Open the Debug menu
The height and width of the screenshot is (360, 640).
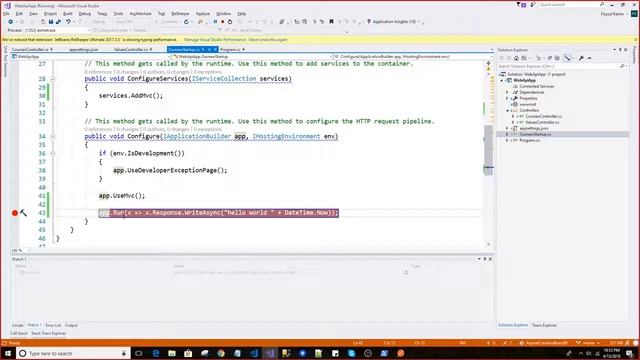pos(84,13)
